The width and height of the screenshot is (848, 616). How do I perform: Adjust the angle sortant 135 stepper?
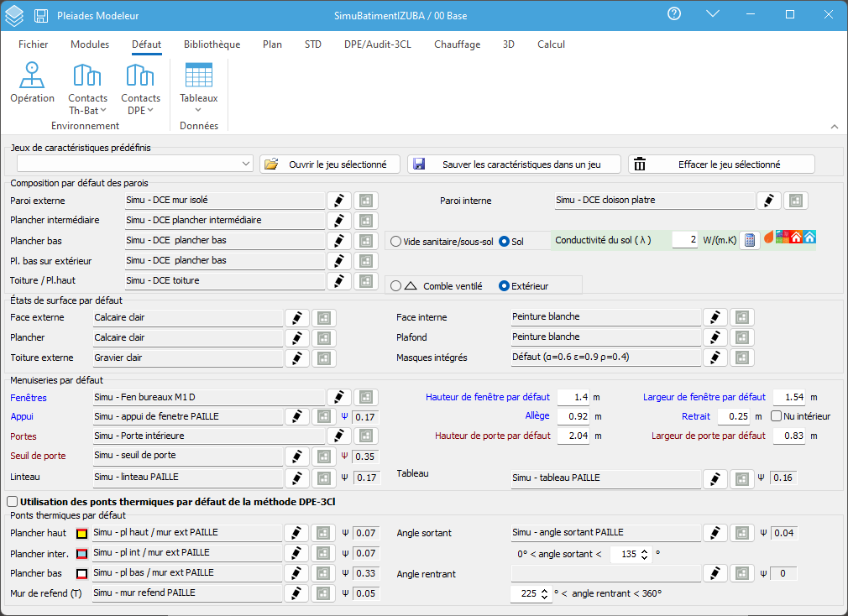pyautogui.click(x=644, y=555)
